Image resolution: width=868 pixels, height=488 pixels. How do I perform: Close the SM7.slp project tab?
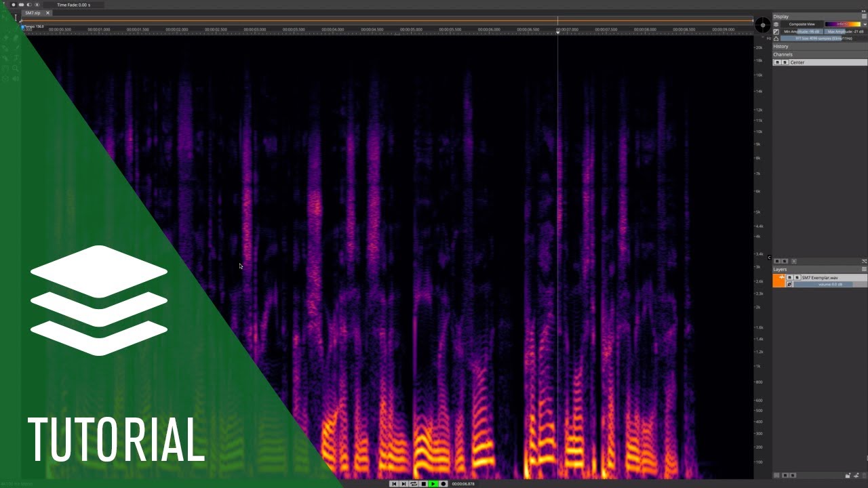coord(47,13)
